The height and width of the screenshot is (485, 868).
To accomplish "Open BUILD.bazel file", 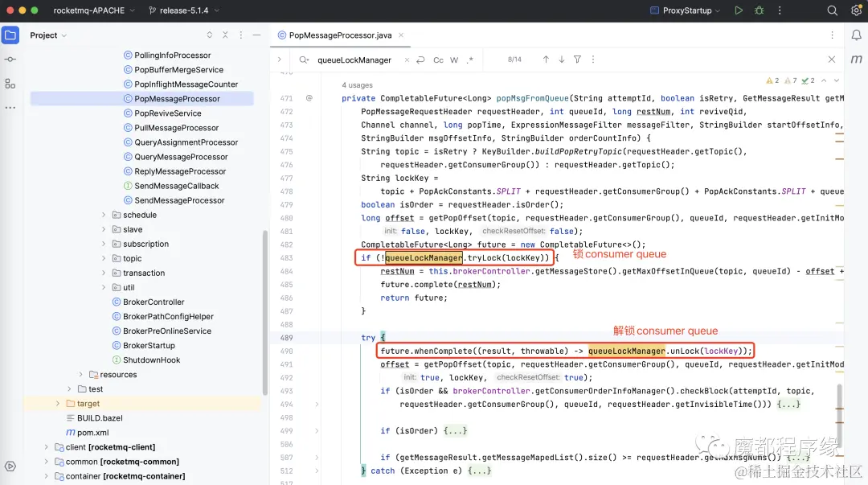I will click(100, 418).
